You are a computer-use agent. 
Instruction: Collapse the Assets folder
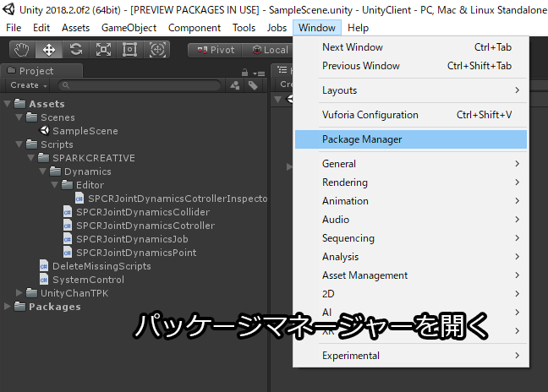pos(7,104)
